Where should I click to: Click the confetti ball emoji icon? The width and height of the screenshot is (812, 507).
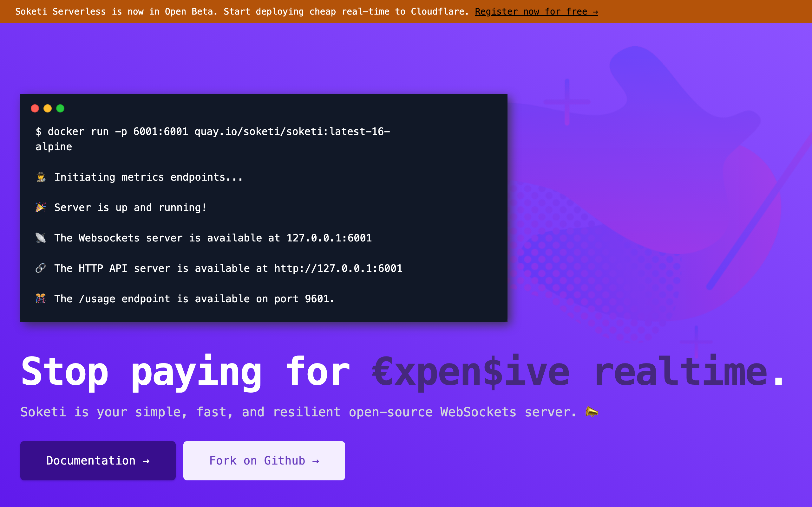(x=41, y=298)
